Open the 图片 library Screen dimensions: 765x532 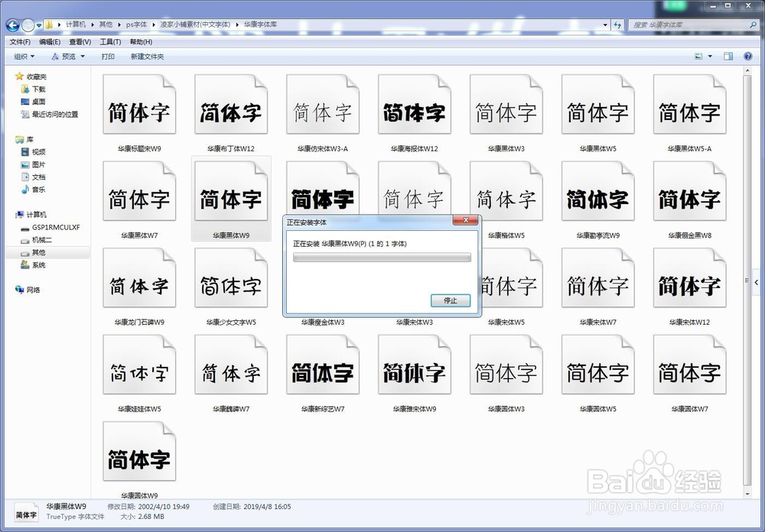point(38,165)
